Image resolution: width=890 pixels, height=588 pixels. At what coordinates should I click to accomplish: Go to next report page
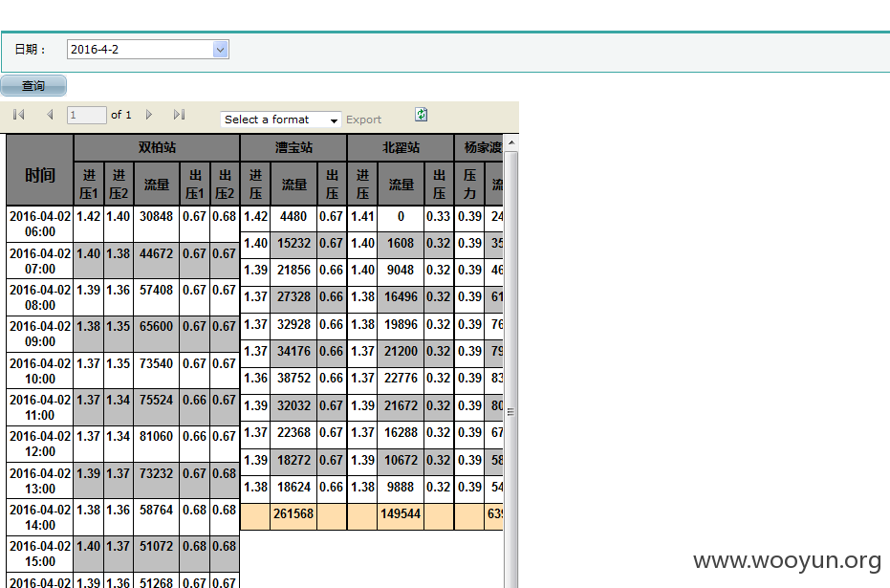tap(149, 115)
